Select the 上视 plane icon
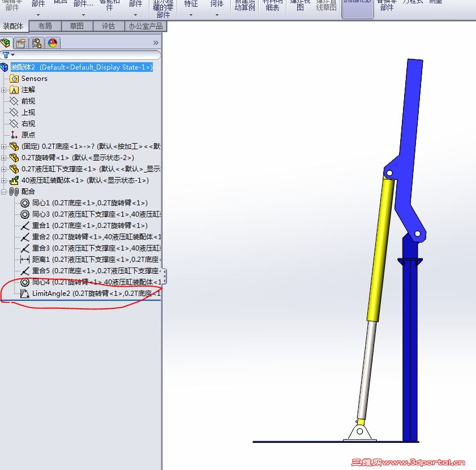This screenshot has height=470, width=476. [14, 112]
